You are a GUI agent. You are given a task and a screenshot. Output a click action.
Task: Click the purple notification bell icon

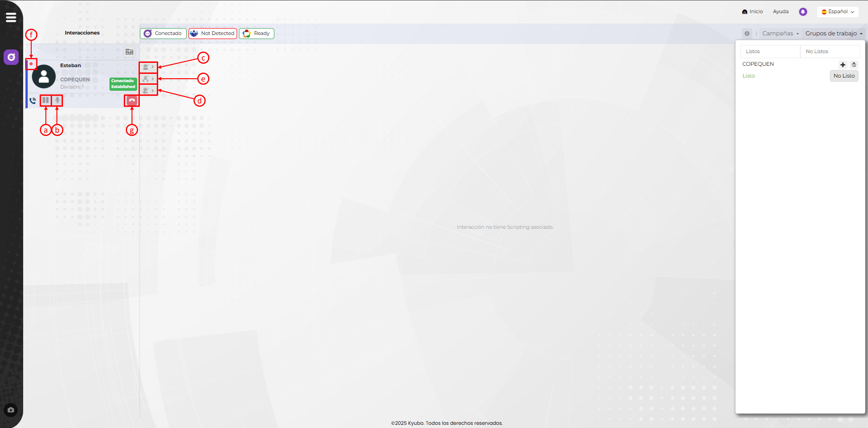coord(803,12)
